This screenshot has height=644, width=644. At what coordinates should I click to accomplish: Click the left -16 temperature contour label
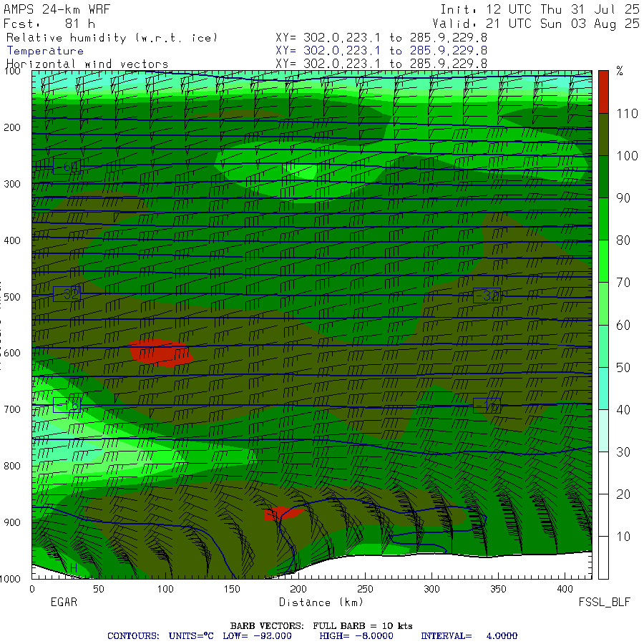67,406
